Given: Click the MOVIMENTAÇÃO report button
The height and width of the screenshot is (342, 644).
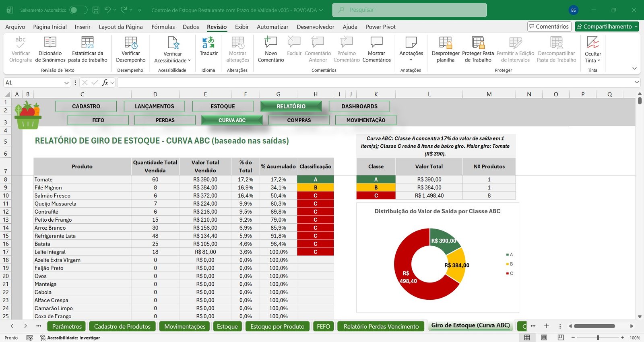Looking at the screenshot, I should 366,120.
